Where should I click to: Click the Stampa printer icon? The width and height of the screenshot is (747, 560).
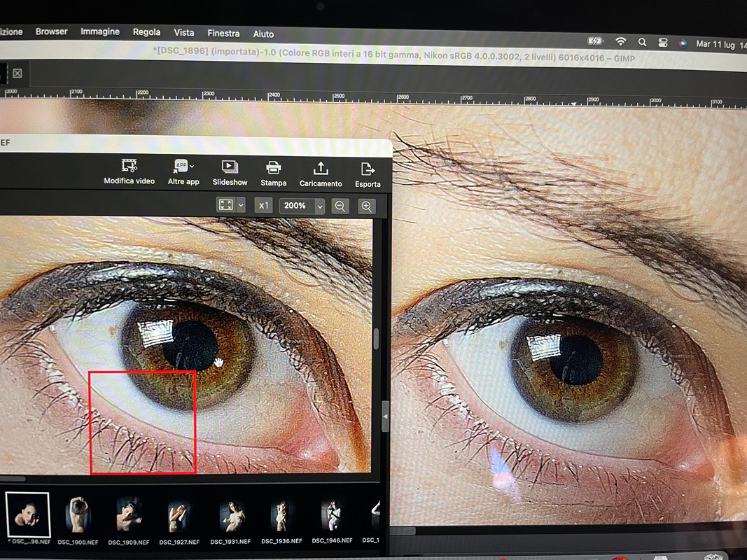click(x=274, y=167)
